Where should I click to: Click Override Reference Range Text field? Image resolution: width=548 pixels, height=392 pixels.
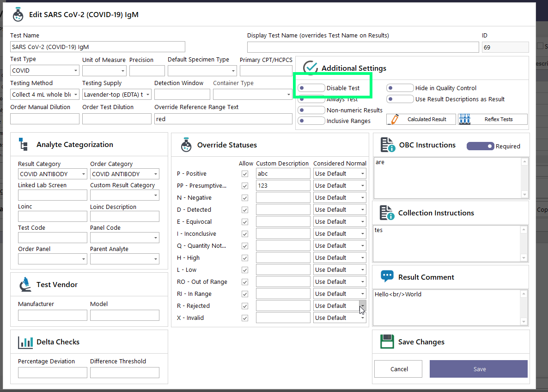pos(223,119)
